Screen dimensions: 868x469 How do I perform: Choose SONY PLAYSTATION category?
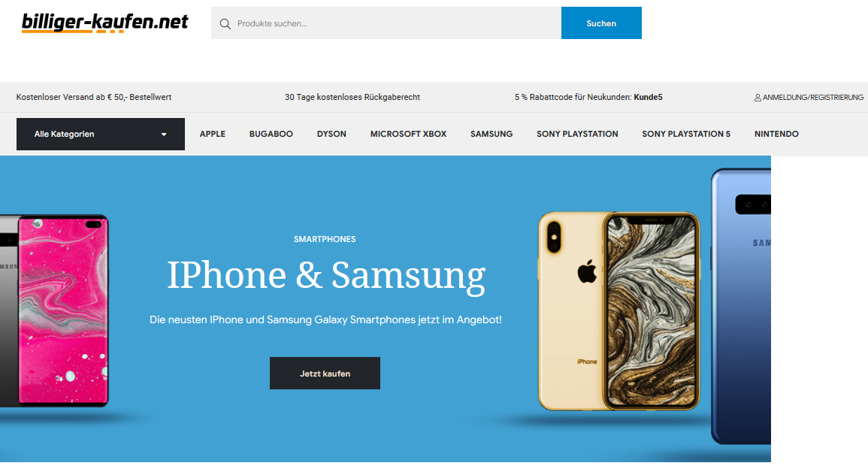577,134
